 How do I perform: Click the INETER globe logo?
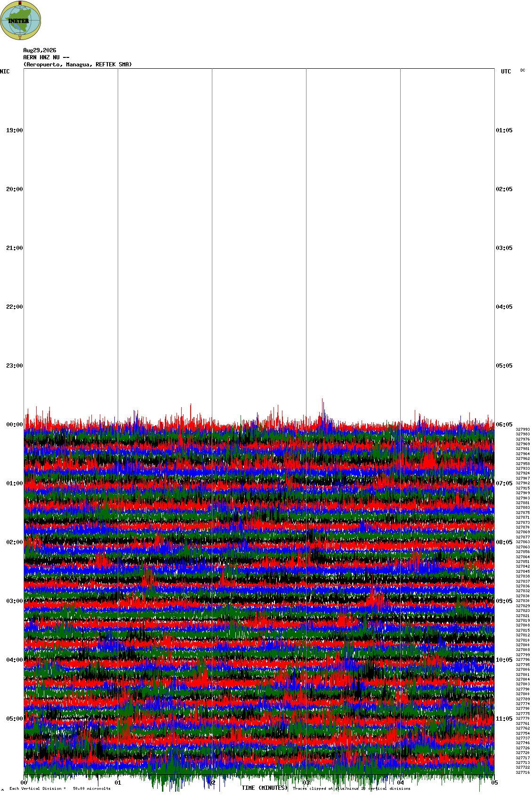(x=21, y=20)
